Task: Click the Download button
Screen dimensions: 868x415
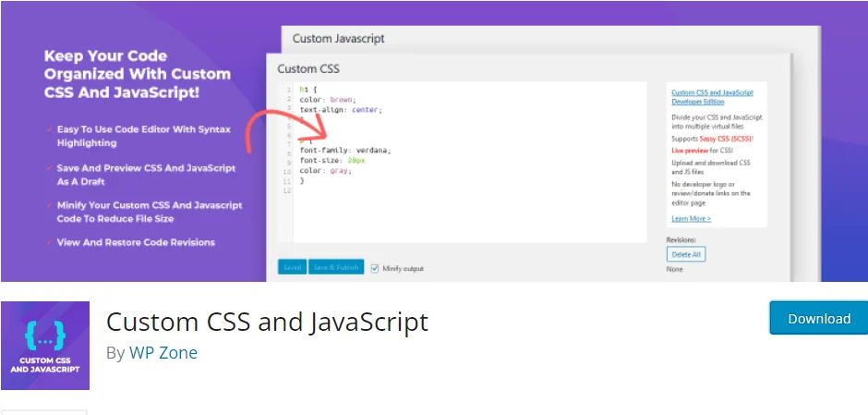Action: 819,318
